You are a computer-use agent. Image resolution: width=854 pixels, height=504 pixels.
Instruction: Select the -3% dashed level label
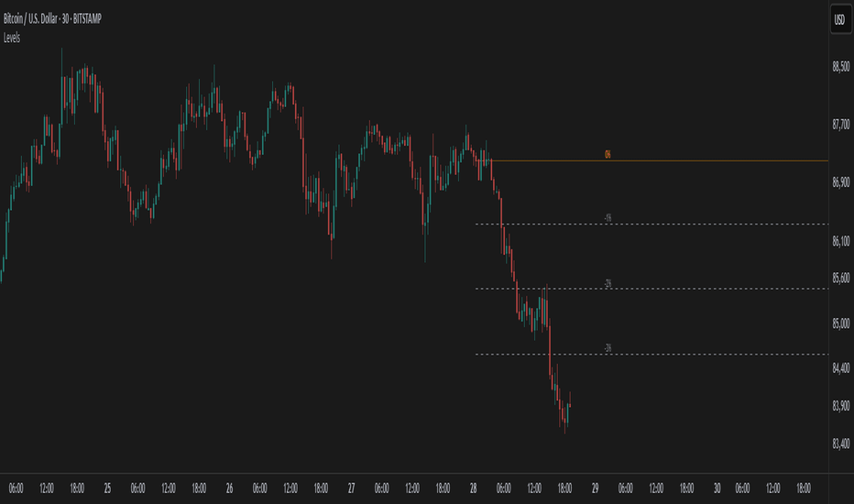[608, 347]
